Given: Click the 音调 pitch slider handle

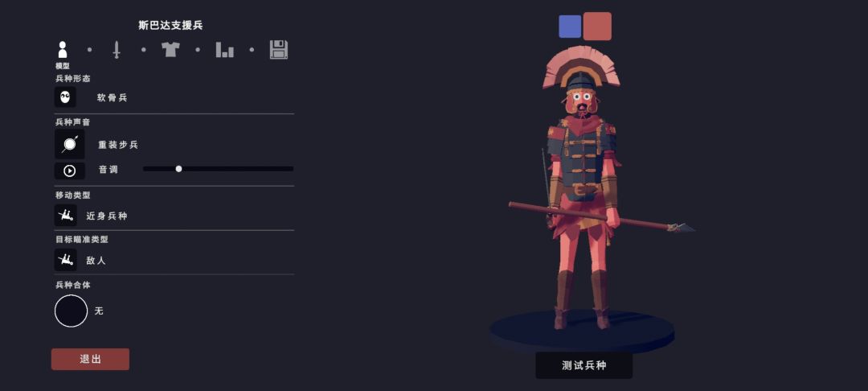Looking at the screenshot, I should [x=178, y=169].
